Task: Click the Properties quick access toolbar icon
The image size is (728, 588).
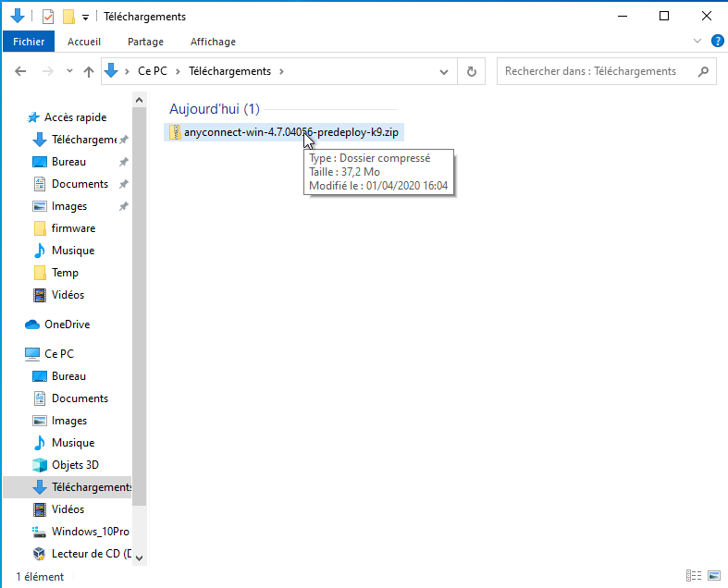Action: tap(48, 17)
